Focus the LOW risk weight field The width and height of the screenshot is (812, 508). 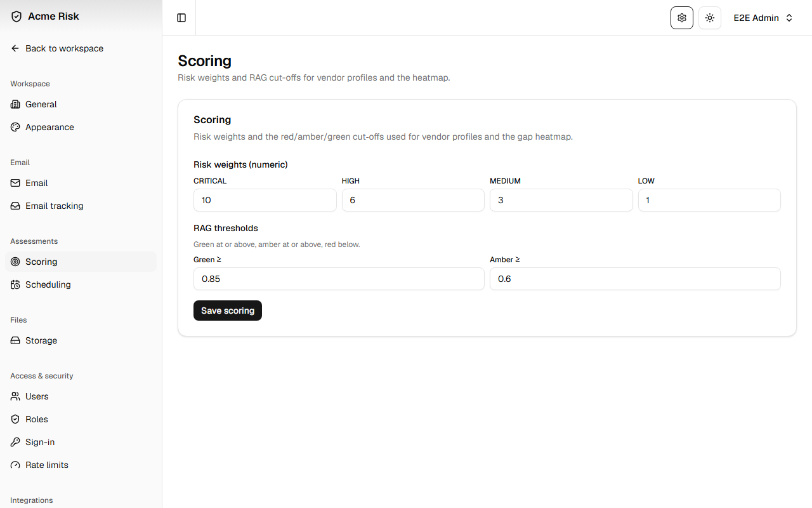(709, 200)
